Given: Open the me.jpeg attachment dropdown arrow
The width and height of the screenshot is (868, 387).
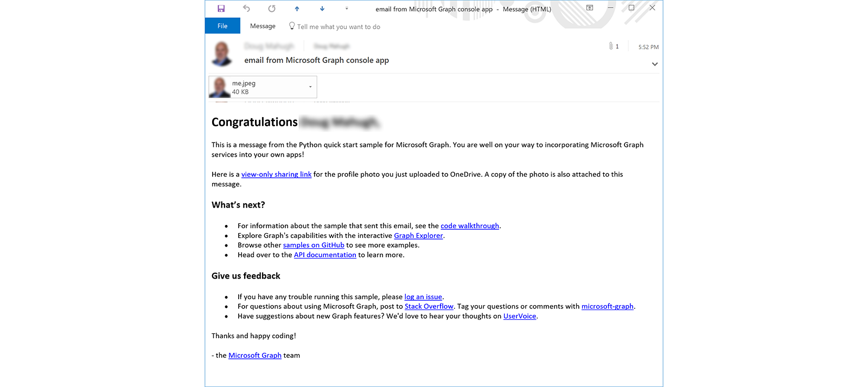Looking at the screenshot, I should coord(310,87).
